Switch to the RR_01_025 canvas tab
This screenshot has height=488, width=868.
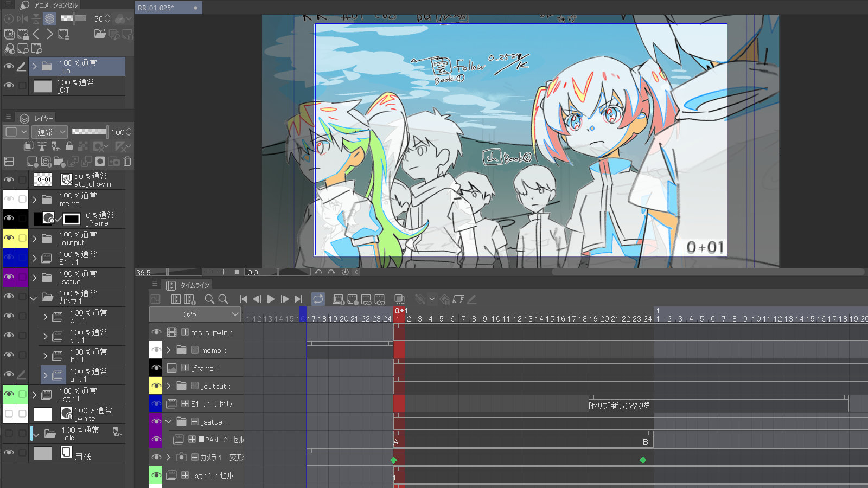[x=163, y=8]
